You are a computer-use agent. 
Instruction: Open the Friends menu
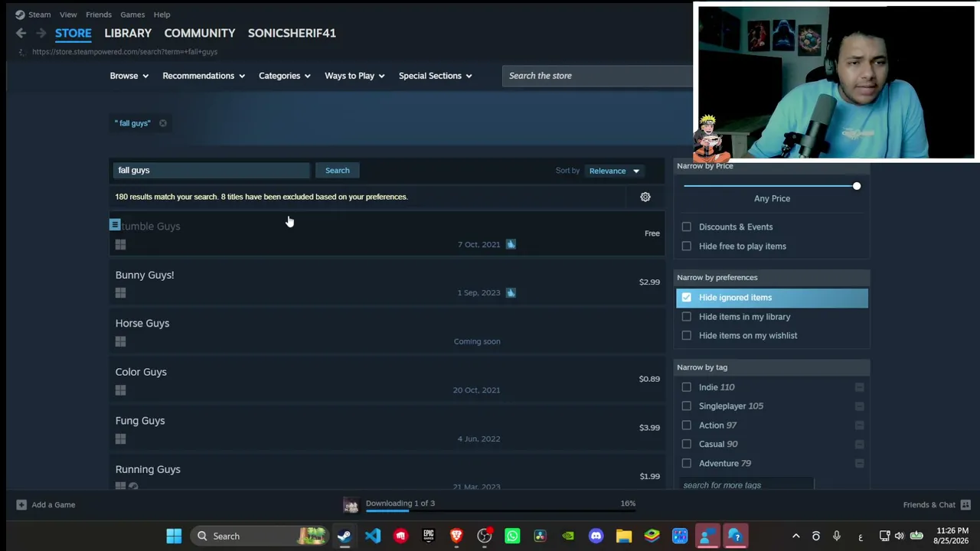pyautogui.click(x=99, y=15)
